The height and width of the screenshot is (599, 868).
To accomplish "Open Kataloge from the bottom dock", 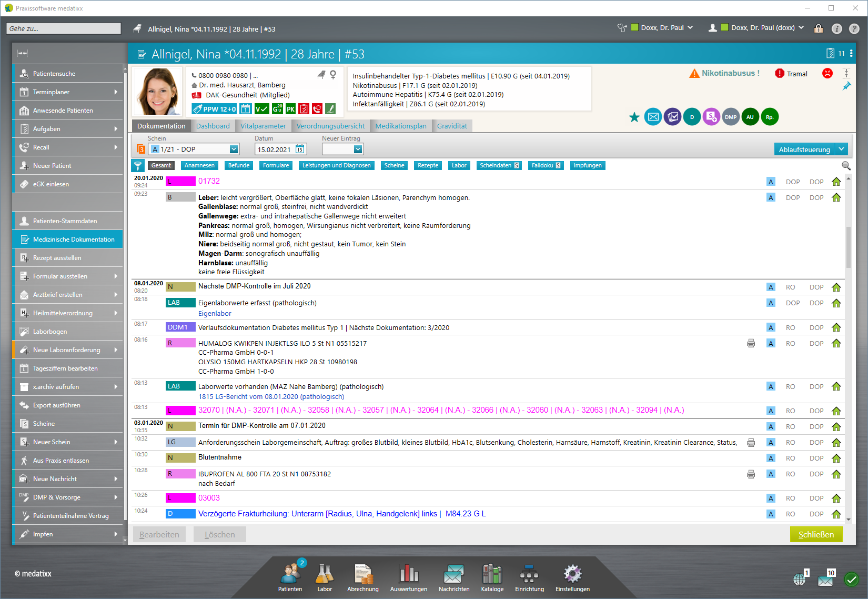I will click(492, 577).
